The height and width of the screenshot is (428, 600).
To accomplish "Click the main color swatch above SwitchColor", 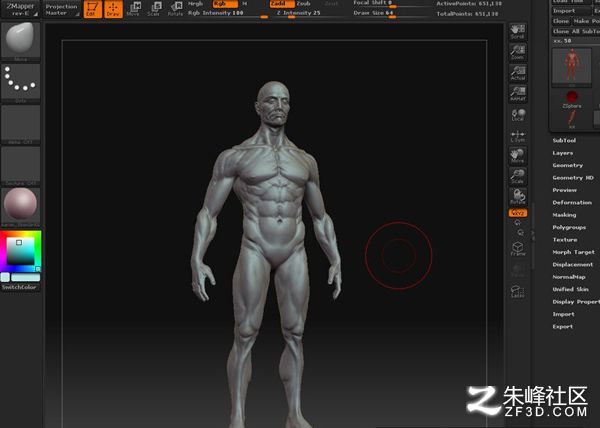I will [x=25, y=277].
